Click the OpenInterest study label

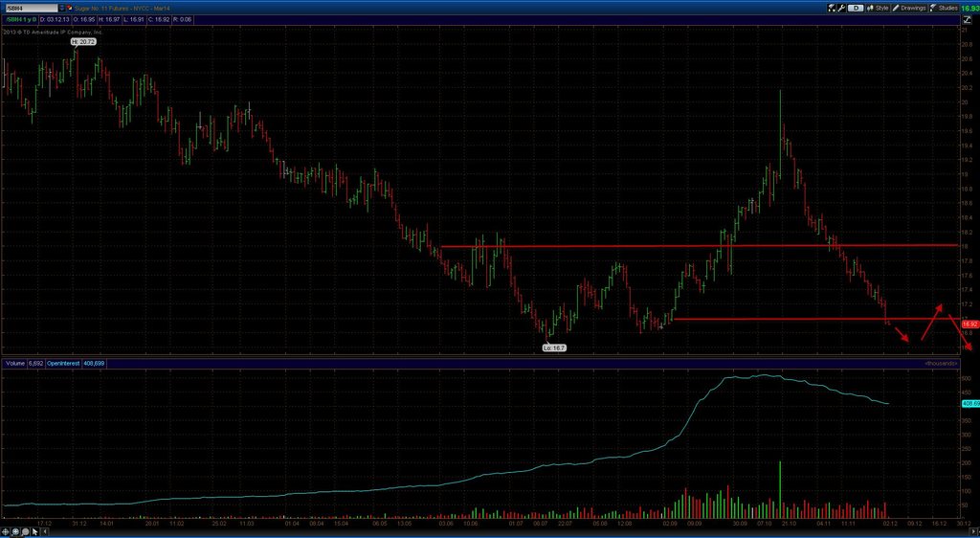click(x=63, y=363)
